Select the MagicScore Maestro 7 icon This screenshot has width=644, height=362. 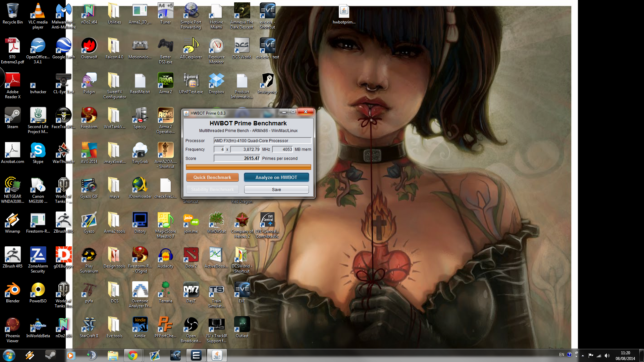click(x=165, y=225)
